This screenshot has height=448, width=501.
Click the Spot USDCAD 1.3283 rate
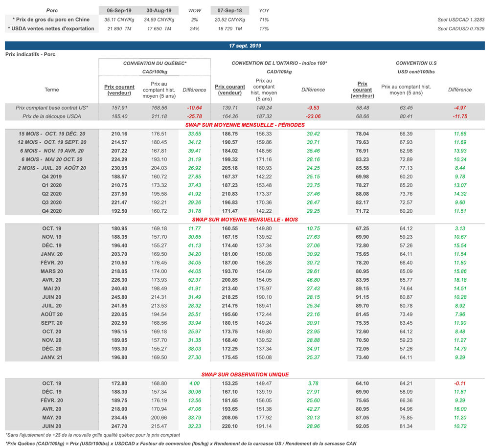click(461, 20)
